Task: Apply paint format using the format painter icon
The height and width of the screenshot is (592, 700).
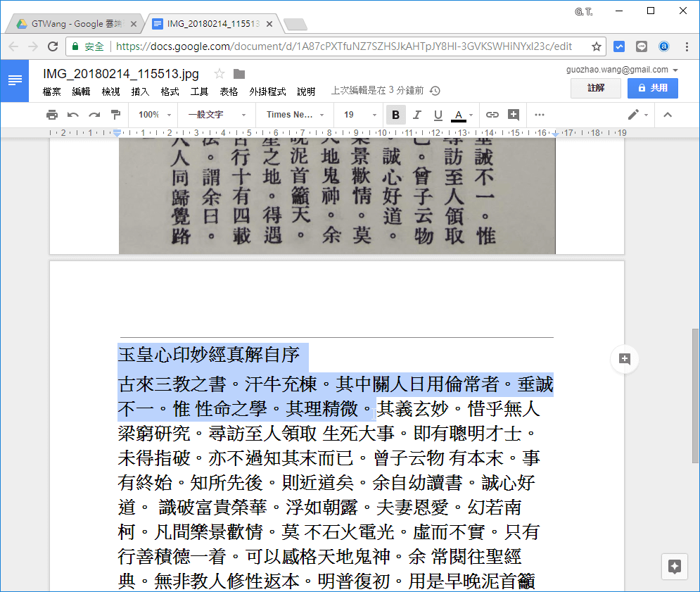Action: 115,114
